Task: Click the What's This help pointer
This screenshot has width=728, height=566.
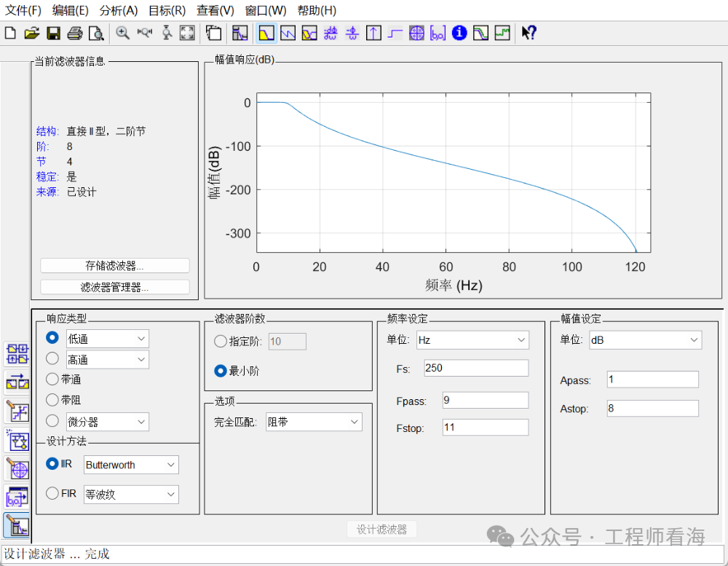Action: [529, 33]
